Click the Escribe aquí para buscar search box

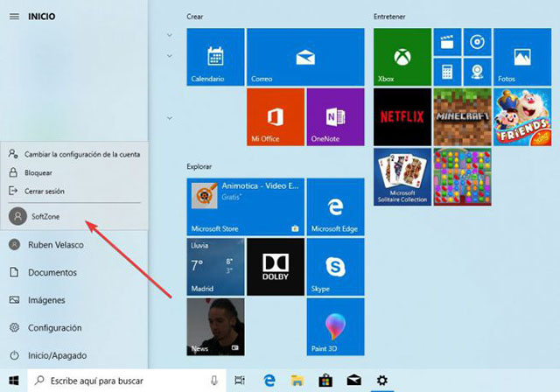click(127, 381)
